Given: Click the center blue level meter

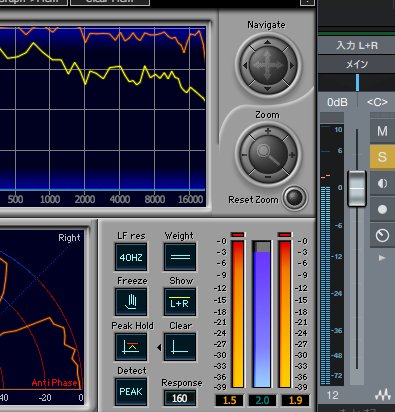Looking at the screenshot, I should (262, 314).
